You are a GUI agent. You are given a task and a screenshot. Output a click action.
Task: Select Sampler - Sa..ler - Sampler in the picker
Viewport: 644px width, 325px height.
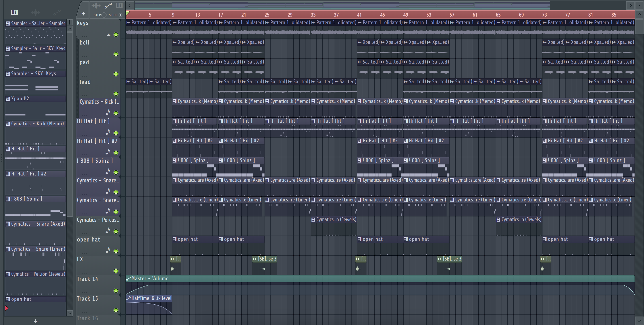click(36, 23)
